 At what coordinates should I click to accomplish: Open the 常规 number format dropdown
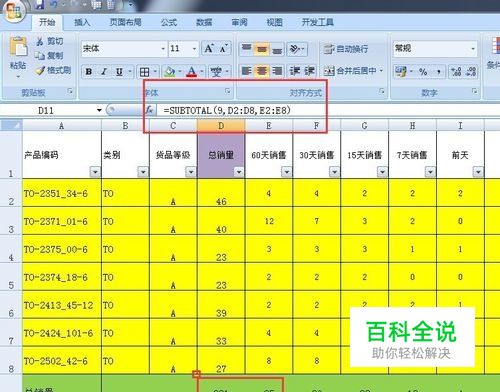tap(473, 49)
